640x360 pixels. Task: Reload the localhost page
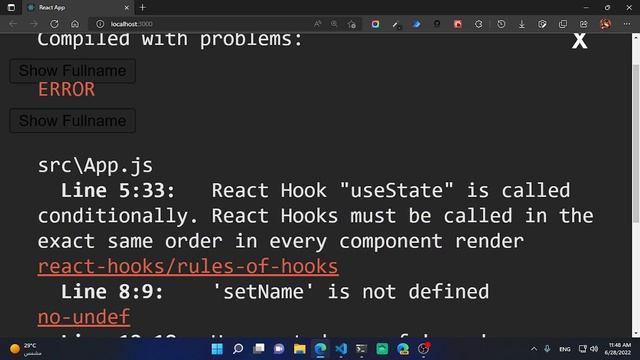pyautogui.click(x=54, y=24)
